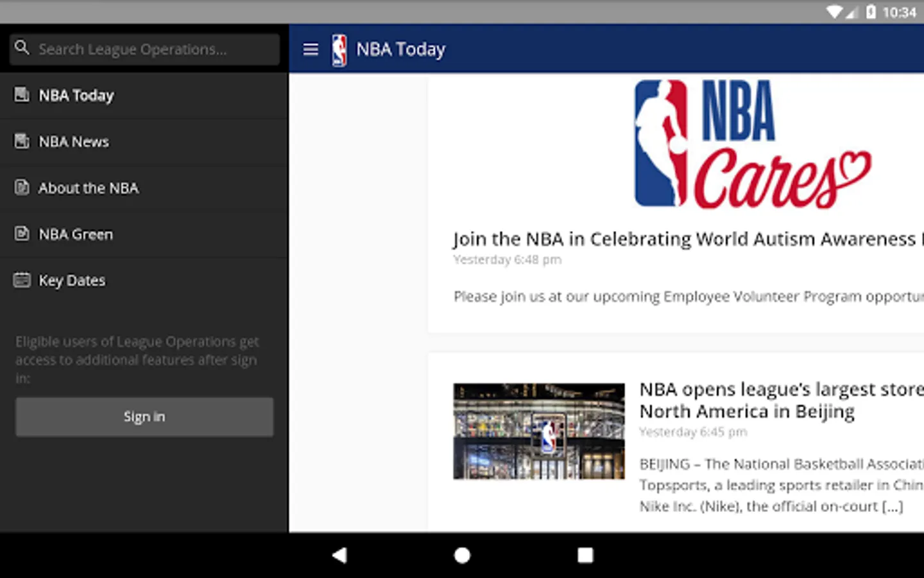Tap the Android home button
Screen dimensions: 924x578
coord(462,556)
